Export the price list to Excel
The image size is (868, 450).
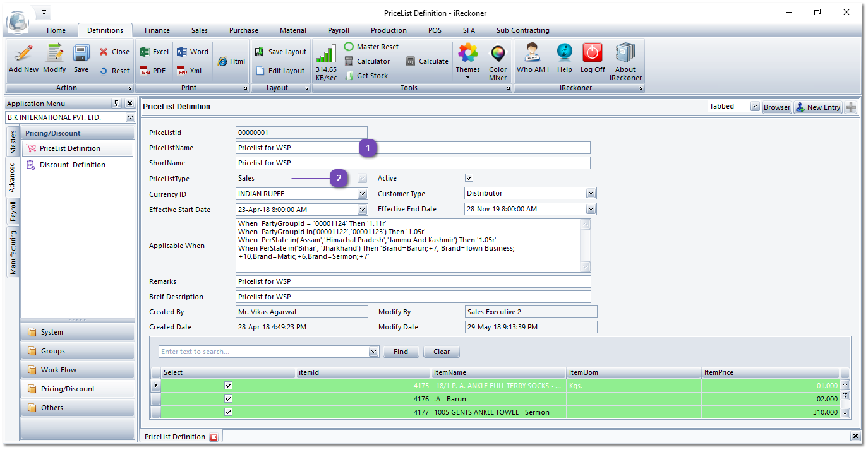coord(154,52)
